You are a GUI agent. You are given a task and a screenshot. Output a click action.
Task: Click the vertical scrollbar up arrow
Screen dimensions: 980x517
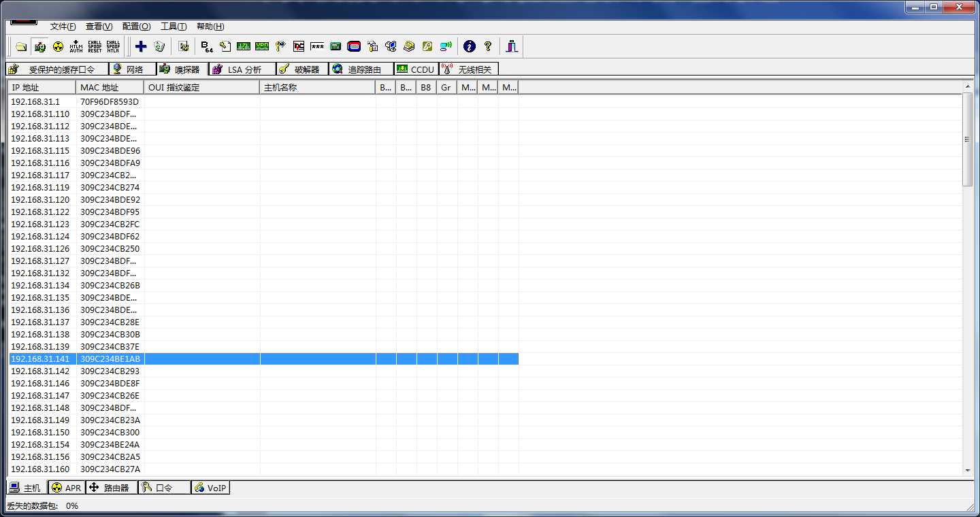click(968, 86)
